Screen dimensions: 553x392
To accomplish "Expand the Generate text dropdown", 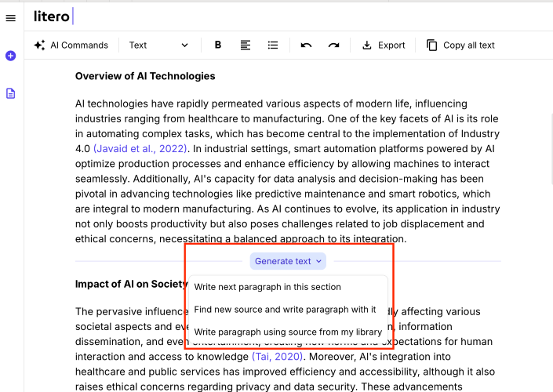I will tap(288, 261).
